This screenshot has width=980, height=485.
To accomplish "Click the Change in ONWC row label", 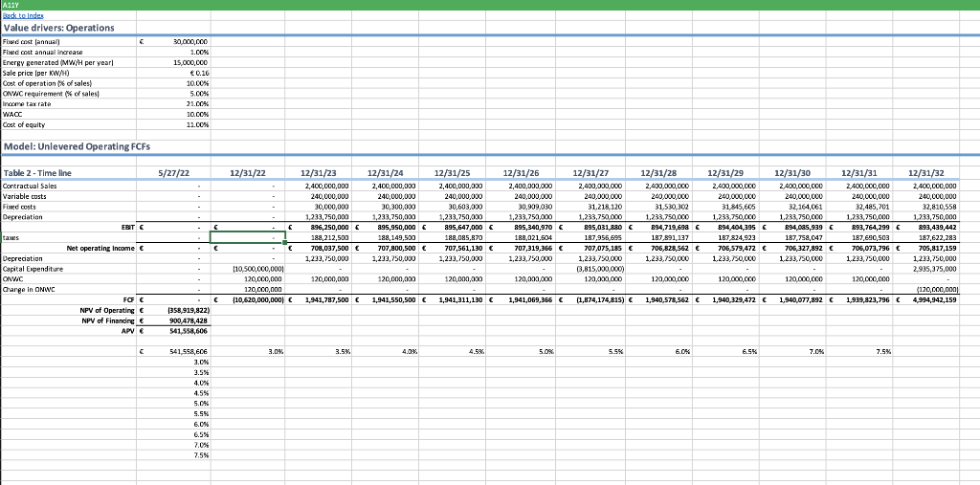I will click(27, 289).
